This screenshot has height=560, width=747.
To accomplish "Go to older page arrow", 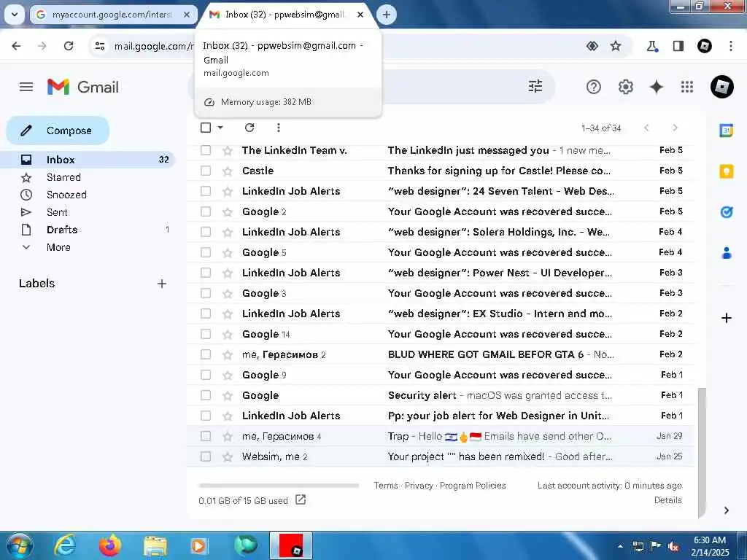I will [x=675, y=128].
